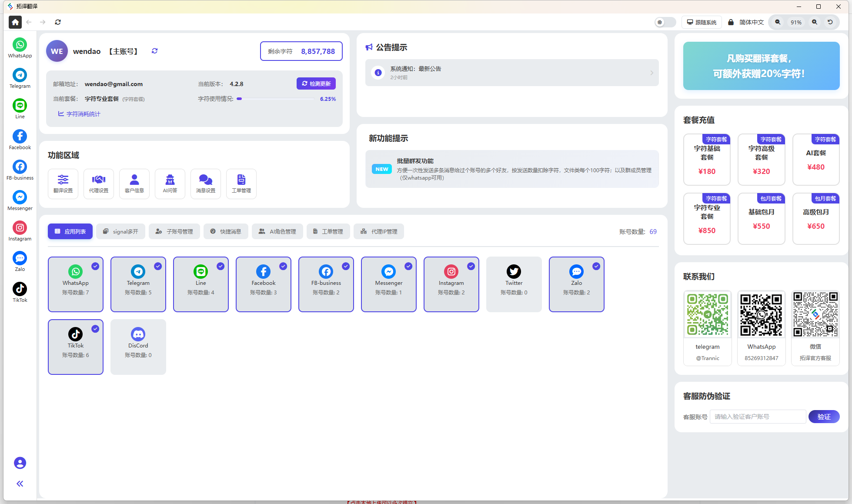Click the home icon in toolbar
Image resolution: width=852 pixels, height=504 pixels.
pyautogui.click(x=15, y=22)
